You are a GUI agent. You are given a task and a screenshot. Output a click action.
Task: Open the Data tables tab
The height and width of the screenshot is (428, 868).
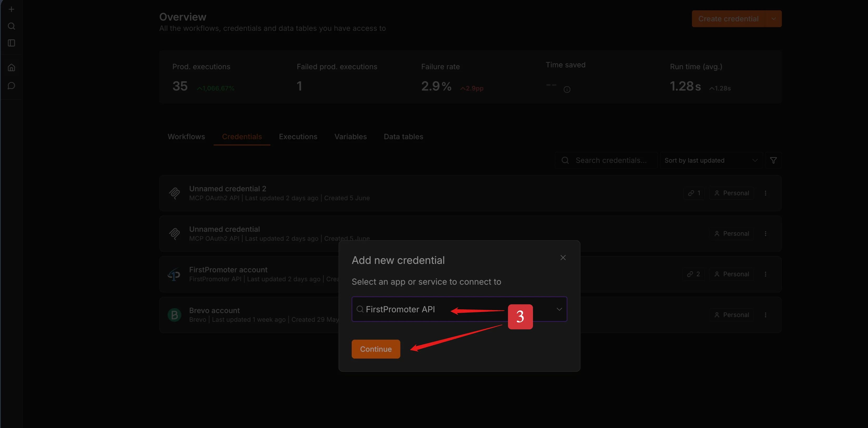[x=403, y=137]
